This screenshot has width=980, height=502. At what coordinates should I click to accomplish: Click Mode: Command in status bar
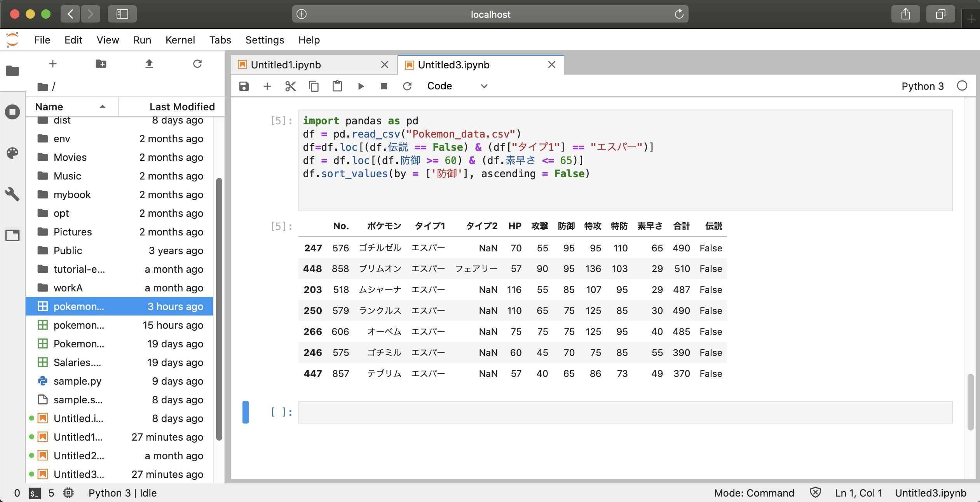coord(754,493)
